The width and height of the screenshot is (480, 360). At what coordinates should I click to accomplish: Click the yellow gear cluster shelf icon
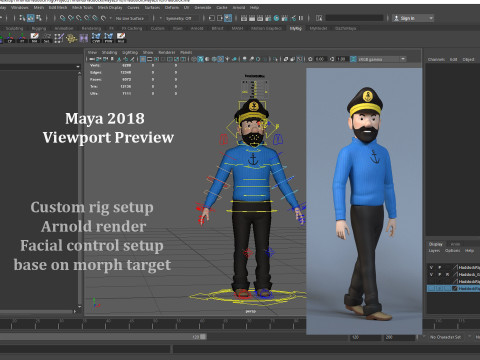click(71, 38)
